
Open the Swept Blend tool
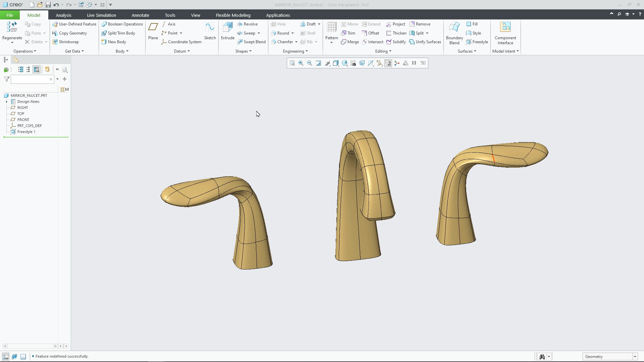click(x=252, y=42)
